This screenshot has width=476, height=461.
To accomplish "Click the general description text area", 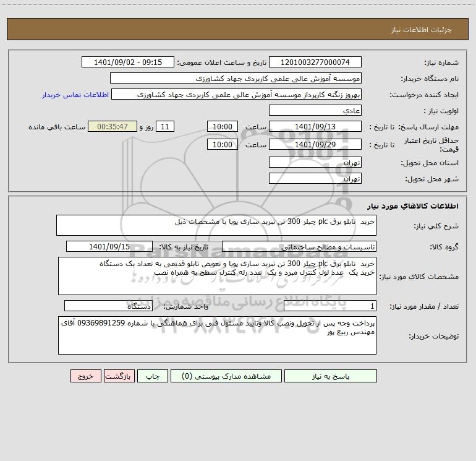I will point(216,225).
